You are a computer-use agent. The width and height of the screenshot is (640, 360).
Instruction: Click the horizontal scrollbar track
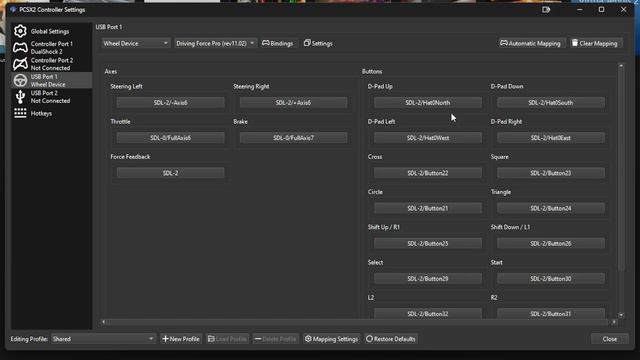coord(358,322)
